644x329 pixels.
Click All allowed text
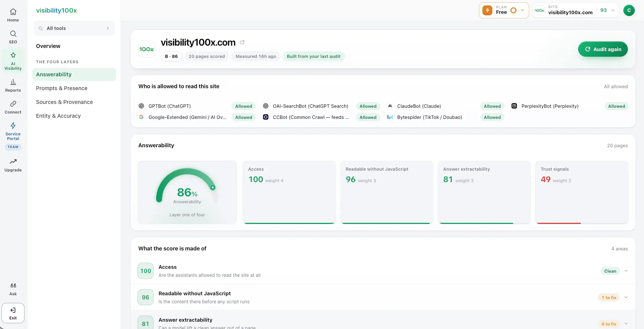(616, 87)
